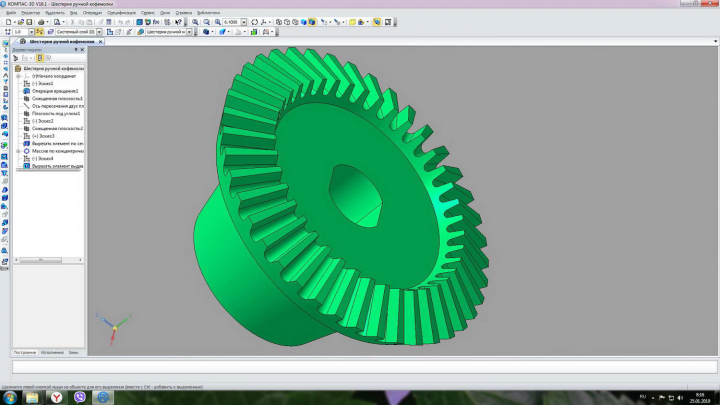Open File Explorer from taskbar

point(32,398)
